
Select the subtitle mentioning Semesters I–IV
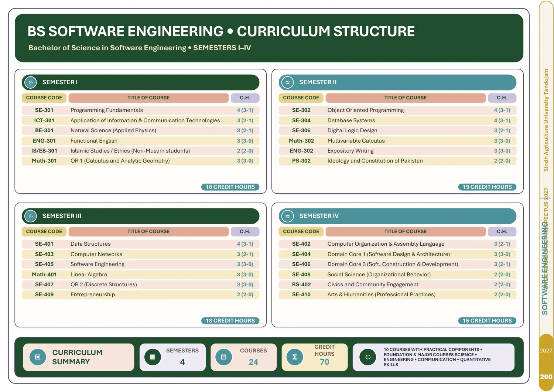tap(140, 48)
